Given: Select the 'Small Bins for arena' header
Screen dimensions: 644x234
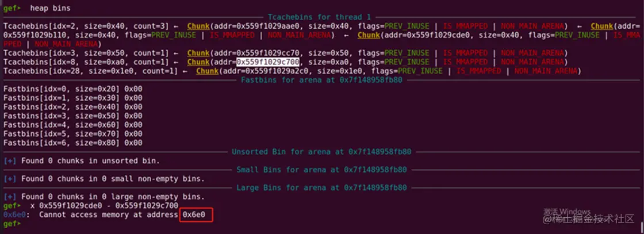Looking at the screenshot, I should pos(321,170).
